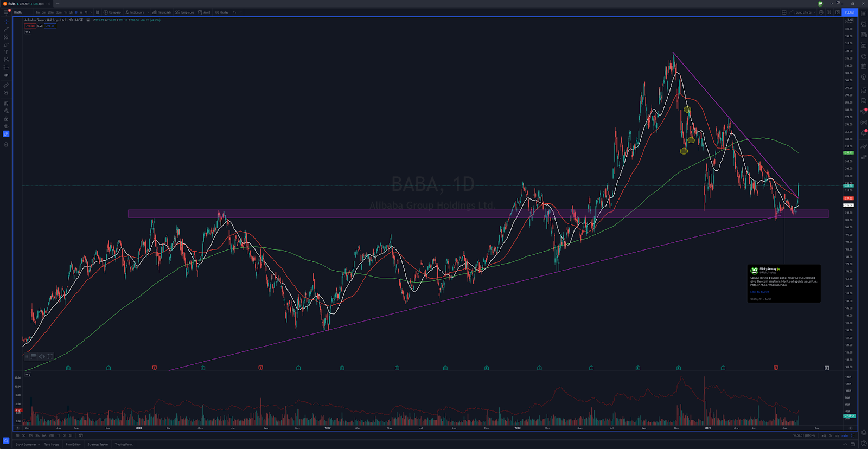
Task: Switch to the Text Notes tab
Action: point(52,445)
